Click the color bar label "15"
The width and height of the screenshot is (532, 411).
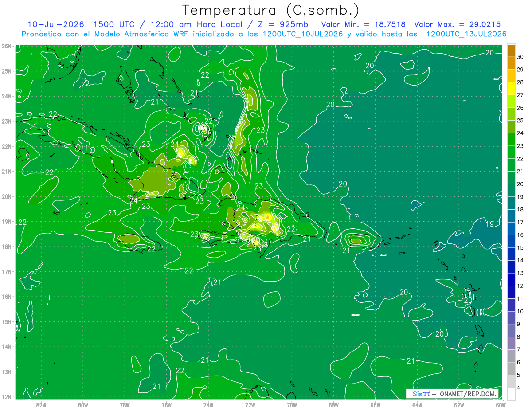(520, 248)
